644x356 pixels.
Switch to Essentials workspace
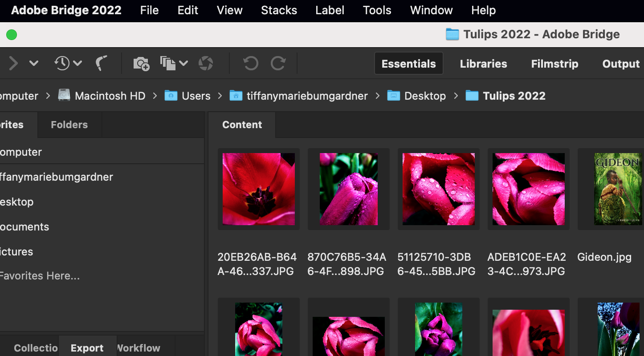point(409,64)
